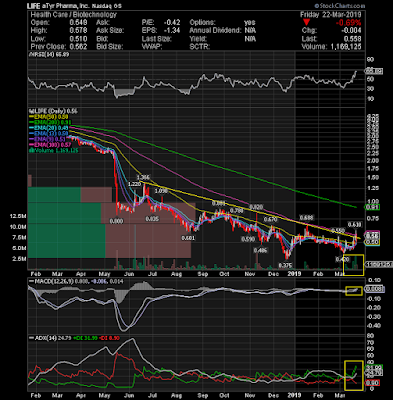Click the blue EMA(13) legend entry
Image resolution: width=393 pixels, height=400 pixels.
click(x=49, y=134)
